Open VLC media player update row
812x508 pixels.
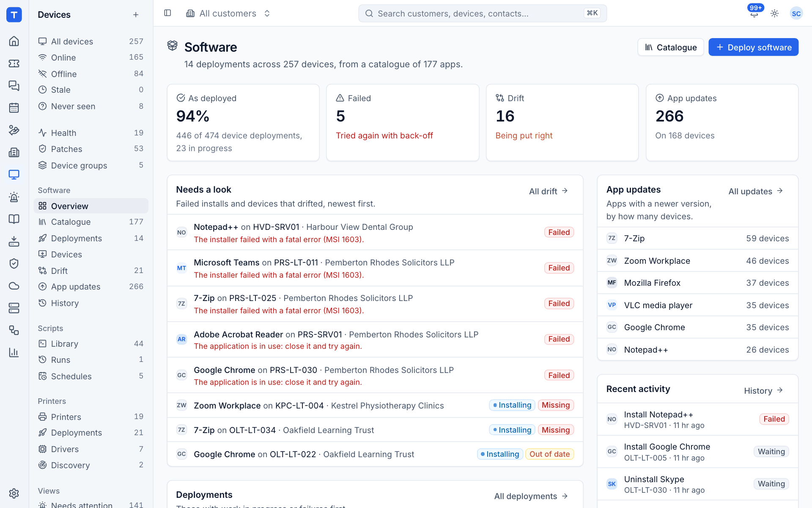pos(697,305)
